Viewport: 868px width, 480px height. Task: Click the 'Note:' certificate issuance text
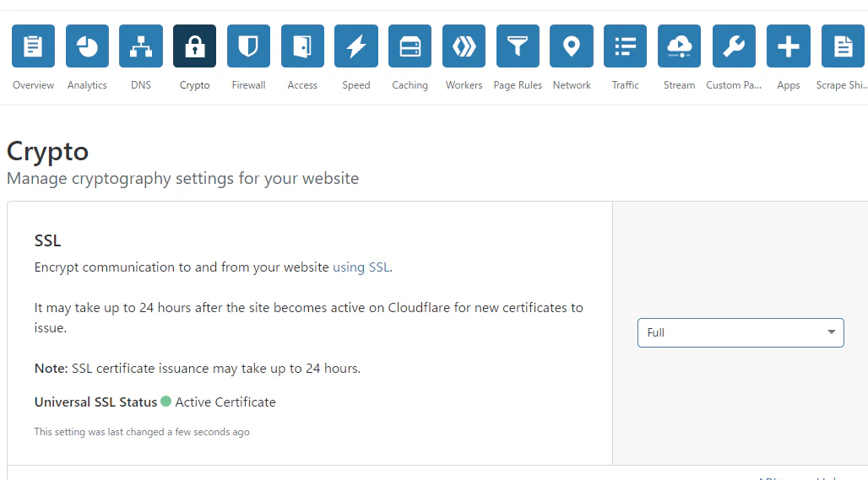point(197,369)
